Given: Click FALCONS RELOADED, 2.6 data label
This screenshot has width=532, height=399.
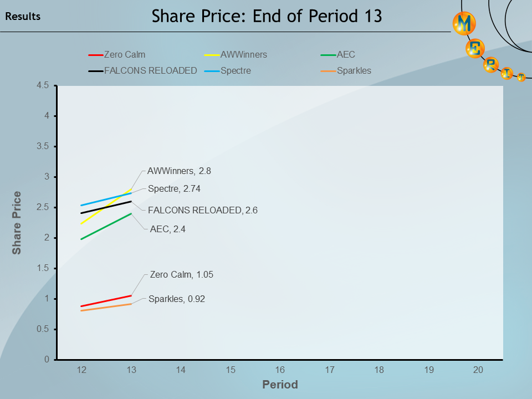Looking at the screenshot, I should click(x=203, y=210).
